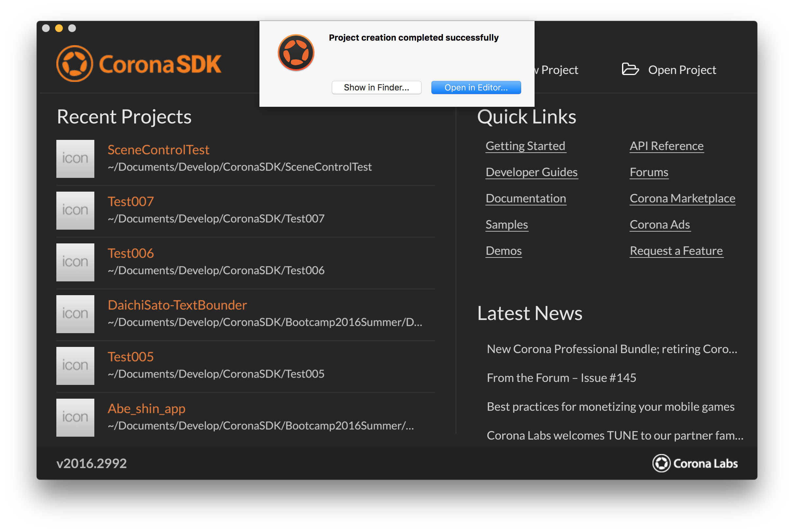The height and width of the screenshot is (532, 794).
Task: Open the Forums link
Action: click(649, 172)
